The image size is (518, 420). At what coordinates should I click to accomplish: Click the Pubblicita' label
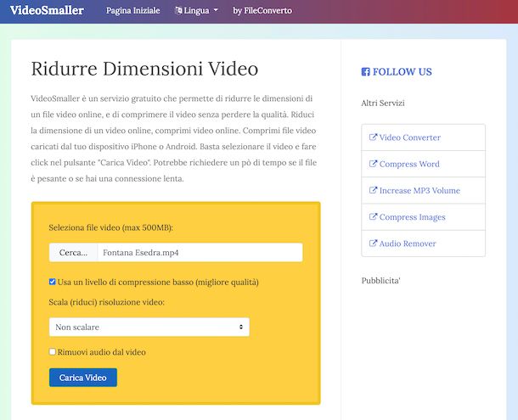click(381, 281)
